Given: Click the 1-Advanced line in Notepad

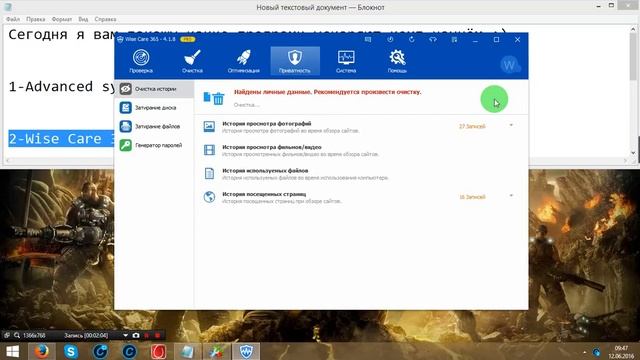Looking at the screenshot, I should (x=61, y=87).
